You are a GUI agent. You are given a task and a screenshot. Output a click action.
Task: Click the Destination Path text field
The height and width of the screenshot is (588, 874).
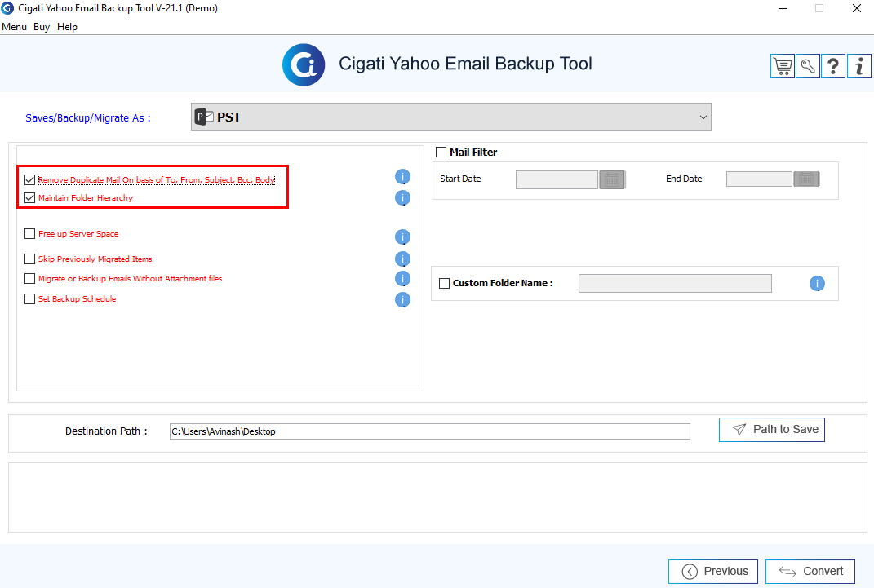coord(430,431)
